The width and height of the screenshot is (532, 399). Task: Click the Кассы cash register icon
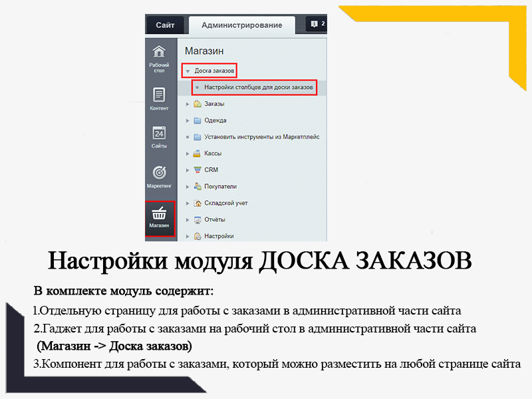pos(198,153)
